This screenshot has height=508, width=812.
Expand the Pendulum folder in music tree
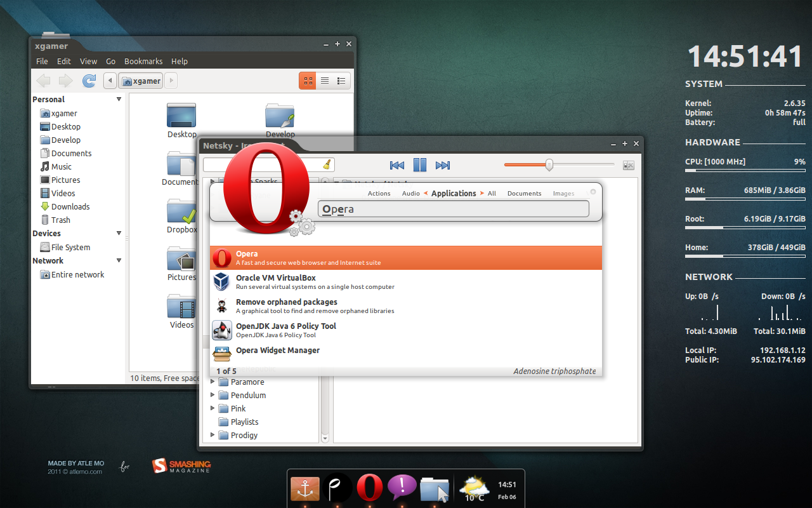pos(213,395)
